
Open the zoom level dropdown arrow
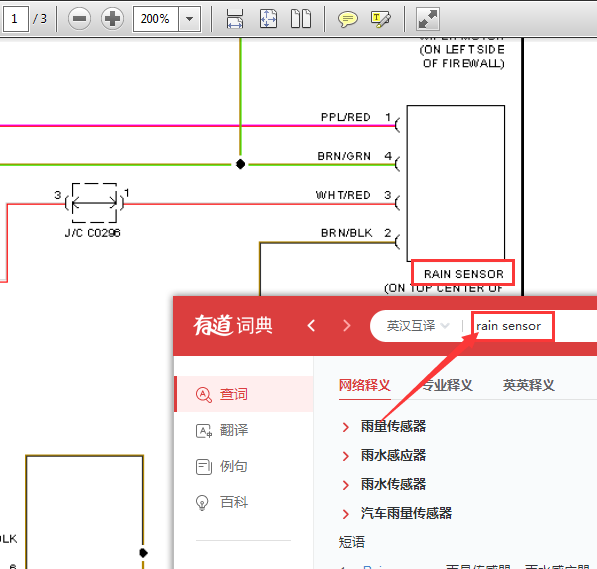tap(190, 19)
